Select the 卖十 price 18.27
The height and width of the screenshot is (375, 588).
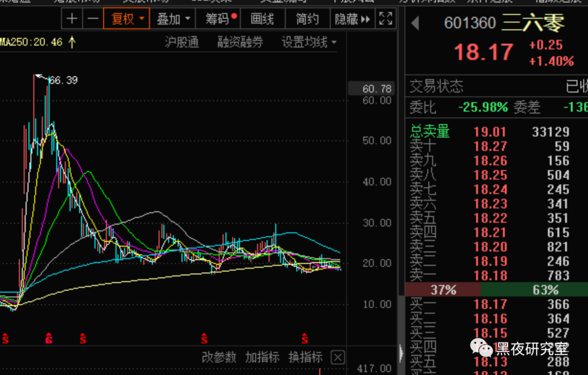click(x=490, y=147)
